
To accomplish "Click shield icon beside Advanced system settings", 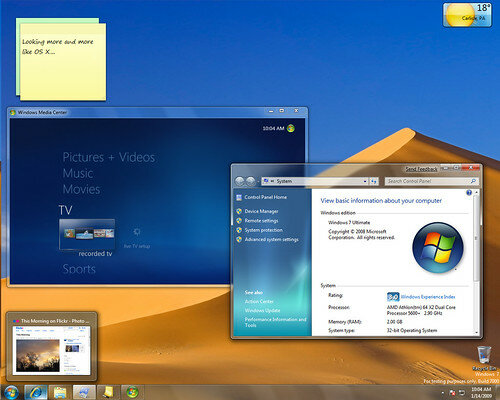I will coord(239,239).
